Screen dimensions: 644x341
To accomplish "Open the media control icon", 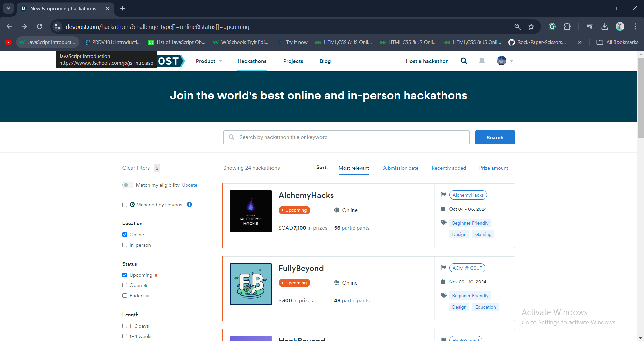I will click(x=590, y=26).
